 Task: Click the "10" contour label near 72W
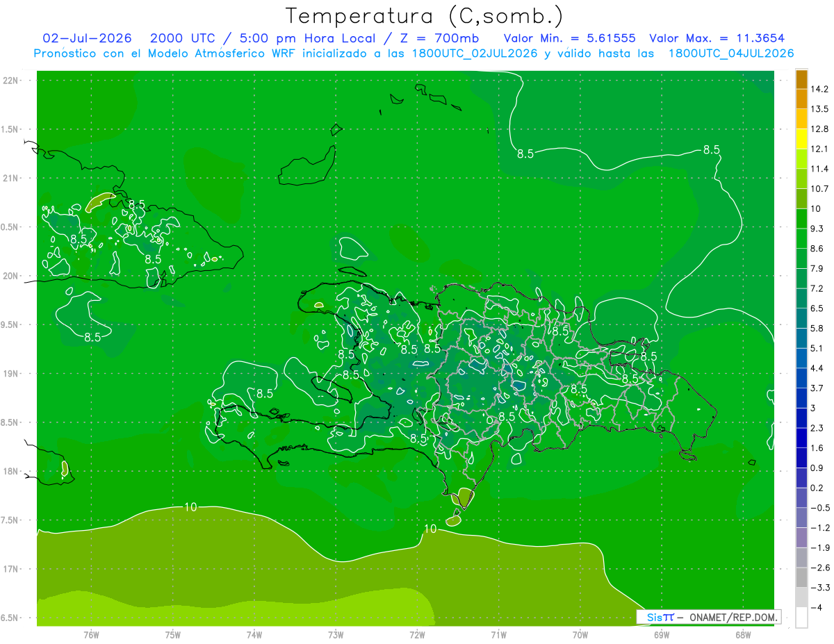[x=430, y=529]
